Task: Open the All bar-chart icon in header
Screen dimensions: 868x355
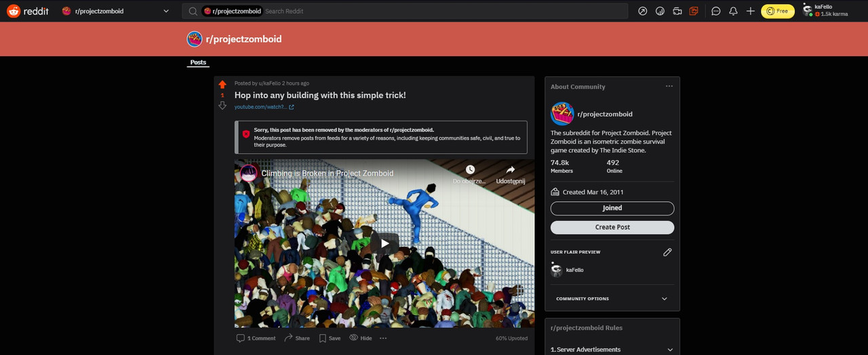Action: pos(660,11)
